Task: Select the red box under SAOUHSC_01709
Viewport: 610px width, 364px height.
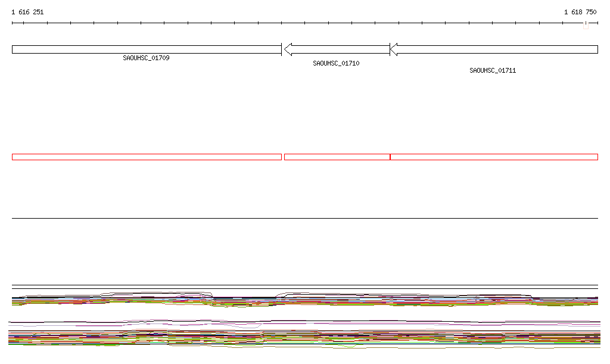Action: (147, 157)
